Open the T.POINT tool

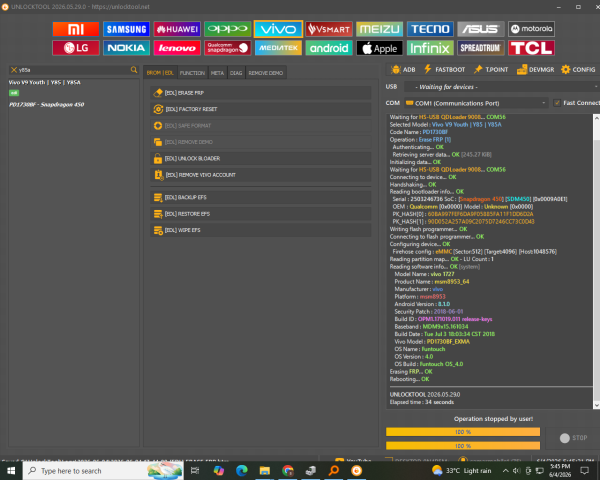491,70
